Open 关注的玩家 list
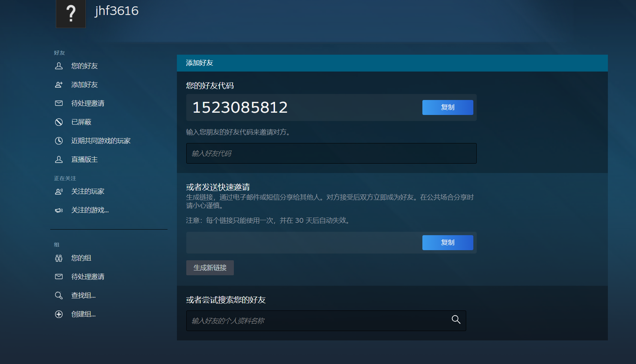The height and width of the screenshot is (364, 636). point(88,191)
